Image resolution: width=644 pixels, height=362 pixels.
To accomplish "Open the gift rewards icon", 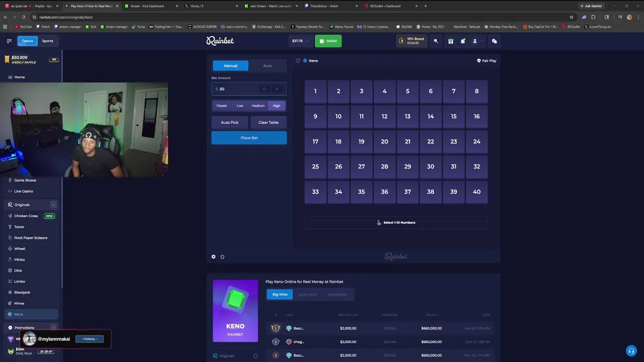I will (x=451, y=41).
